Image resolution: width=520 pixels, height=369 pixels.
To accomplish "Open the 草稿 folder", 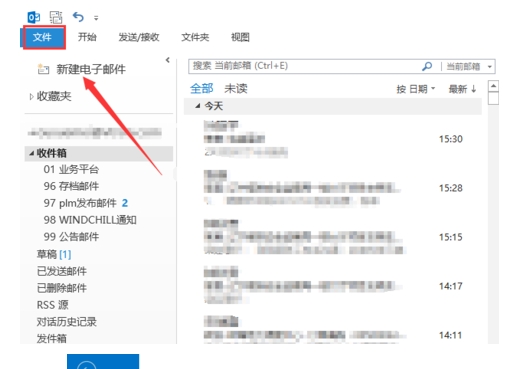I will (54, 254).
